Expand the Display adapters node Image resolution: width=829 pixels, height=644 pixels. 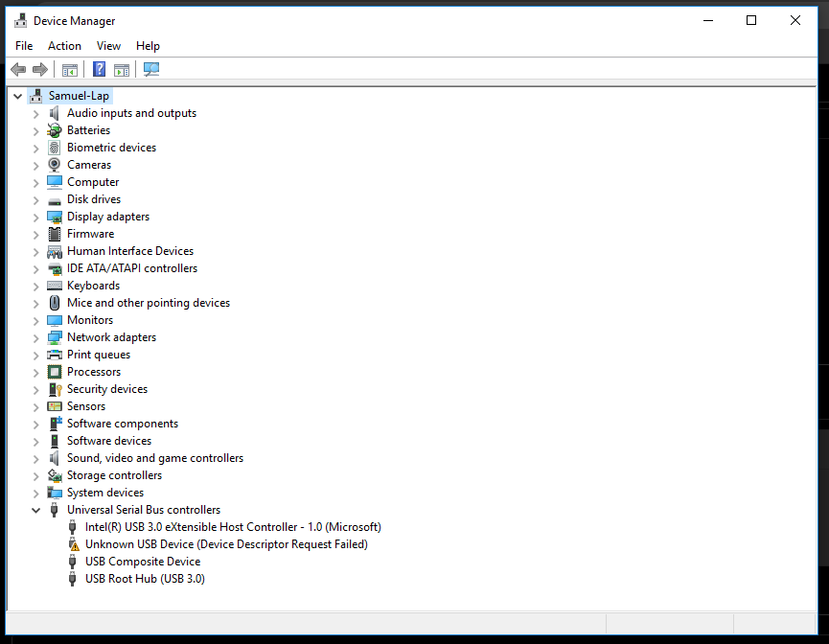[x=36, y=217]
